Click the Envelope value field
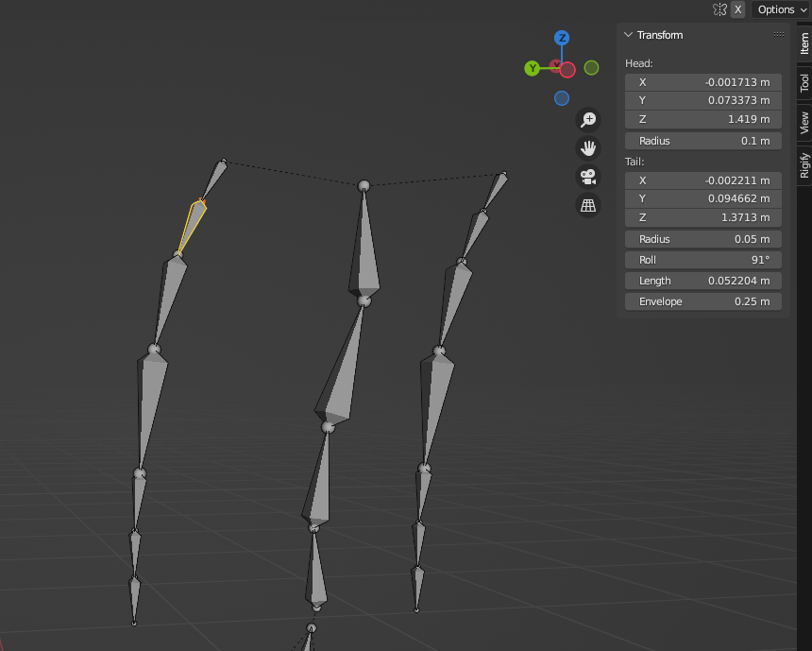This screenshot has width=812, height=651. pos(703,301)
